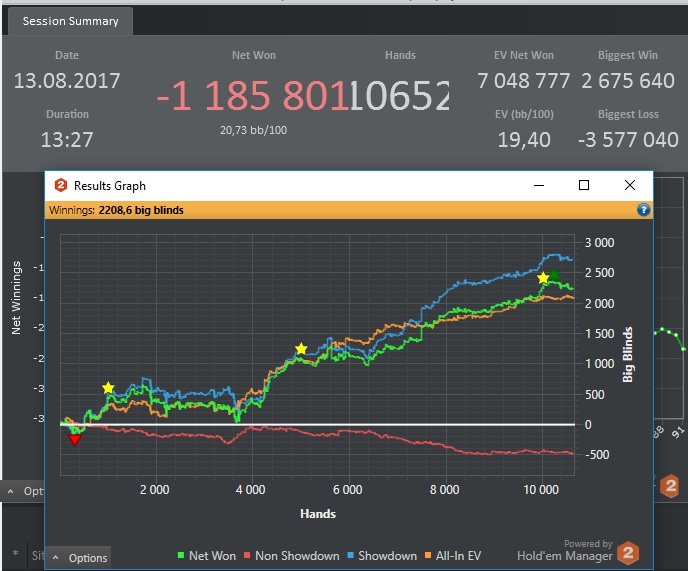Maximize the Results Graph window

(584, 185)
